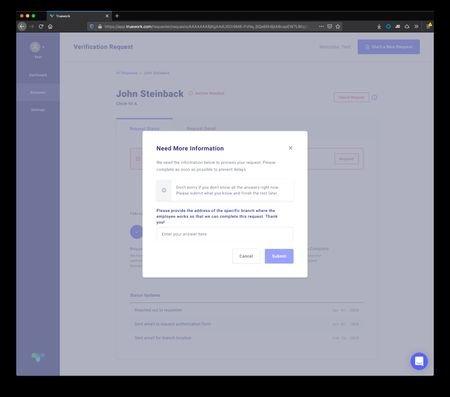Close the Need More Information dialog
Screen dimensions: 450x397
(x=290, y=148)
